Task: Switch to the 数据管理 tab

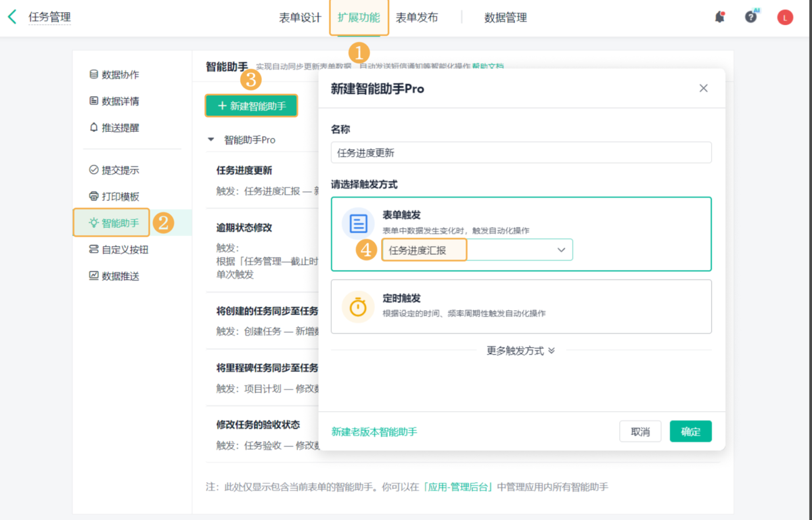Action: (x=505, y=18)
